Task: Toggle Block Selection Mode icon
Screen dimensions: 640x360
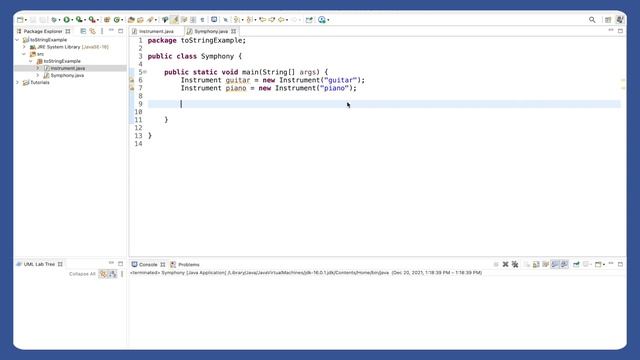Action: pos(193,20)
